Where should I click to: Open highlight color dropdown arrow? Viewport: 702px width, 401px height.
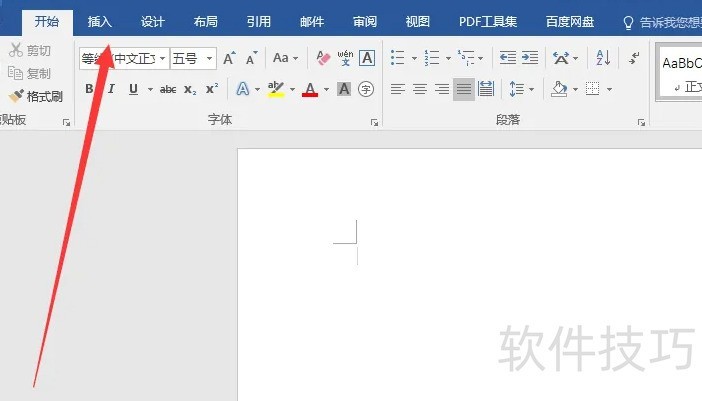coord(292,90)
